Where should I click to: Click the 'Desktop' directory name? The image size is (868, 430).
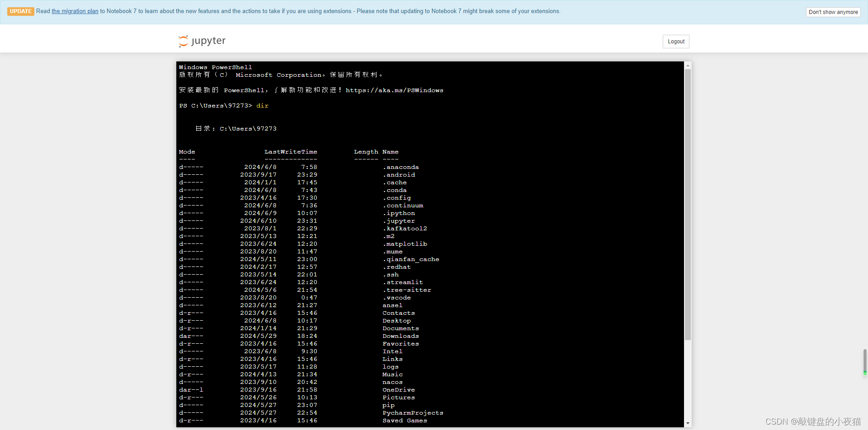396,321
